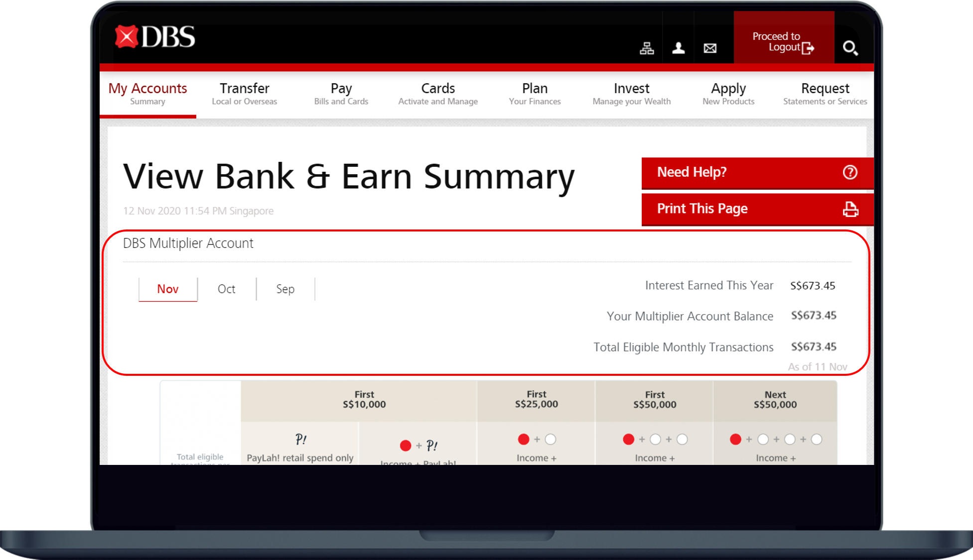The width and height of the screenshot is (973, 560).
Task: Open the Apply New Products menu
Action: pyautogui.click(x=728, y=94)
